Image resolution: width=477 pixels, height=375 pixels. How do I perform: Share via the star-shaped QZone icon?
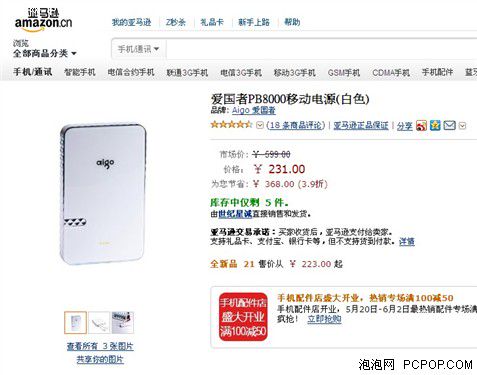coord(435,125)
